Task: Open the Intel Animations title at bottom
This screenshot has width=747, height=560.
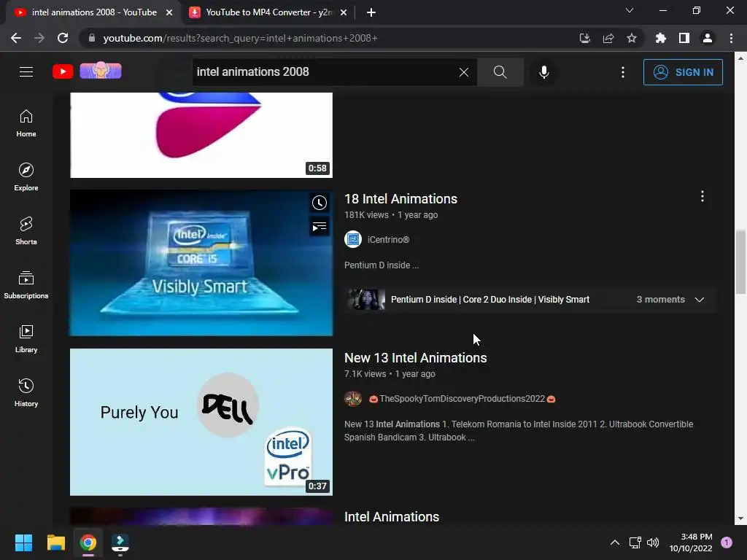Action: coord(392,517)
